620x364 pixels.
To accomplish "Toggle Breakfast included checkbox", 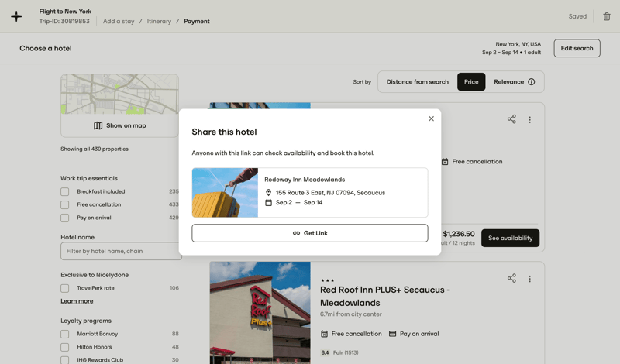I will (x=65, y=192).
